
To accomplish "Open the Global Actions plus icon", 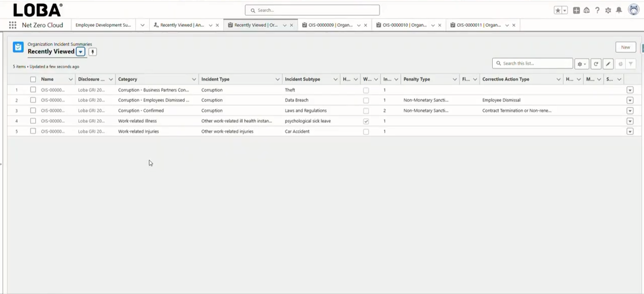I will point(576,10).
